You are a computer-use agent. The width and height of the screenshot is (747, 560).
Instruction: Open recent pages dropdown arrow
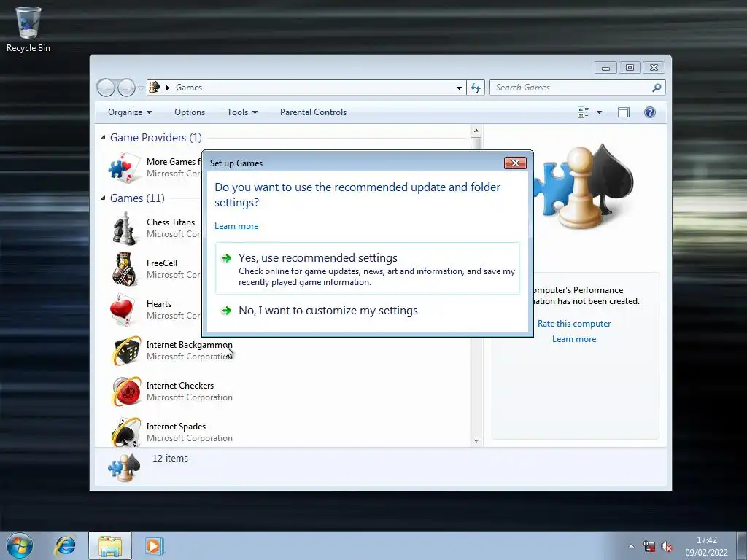(x=141, y=87)
